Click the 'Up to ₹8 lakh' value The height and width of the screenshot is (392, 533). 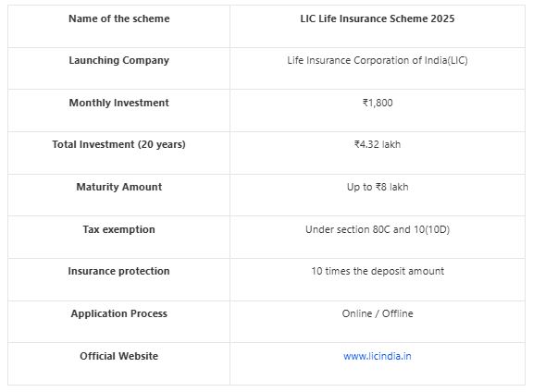[x=378, y=187]
